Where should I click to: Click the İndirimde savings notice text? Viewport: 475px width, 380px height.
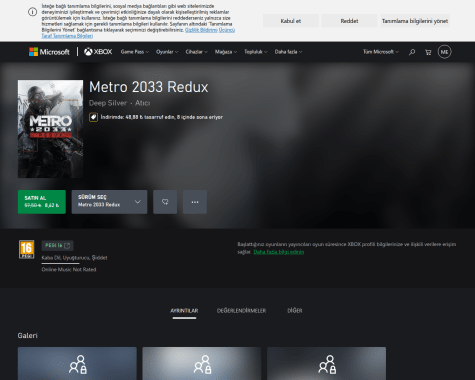162,117
